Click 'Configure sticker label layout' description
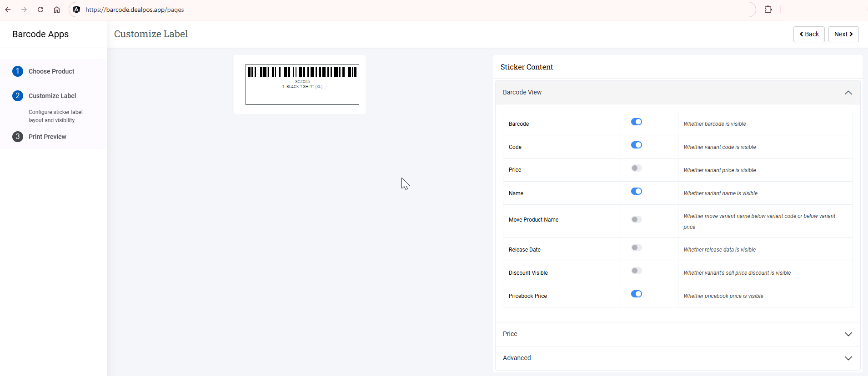 (55, 116)
